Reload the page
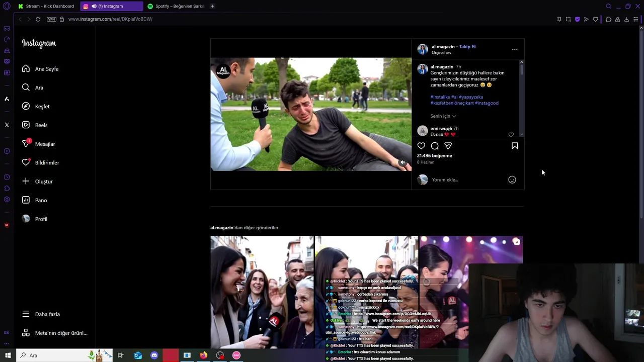Viewport: 644px width, 362px height. pos(38,19)
